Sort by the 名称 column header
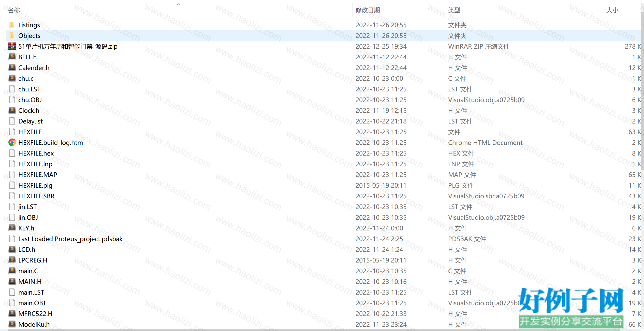 pos(14,10)
